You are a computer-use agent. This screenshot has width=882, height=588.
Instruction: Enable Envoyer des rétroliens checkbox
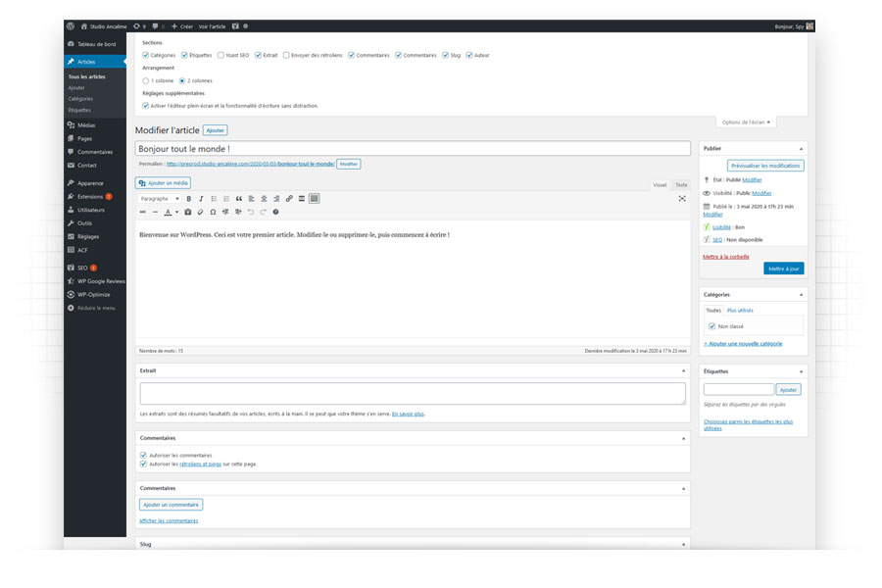[x=286, y=55]
